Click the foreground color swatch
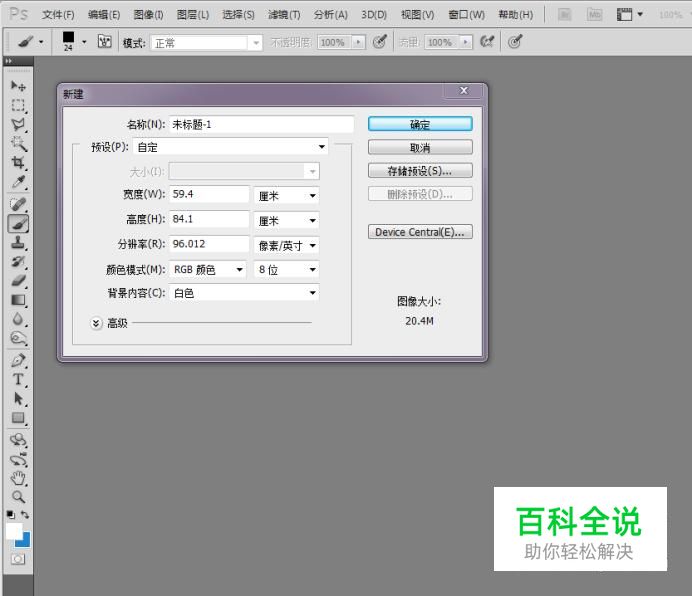692x596 pixels. coord(14,531)
